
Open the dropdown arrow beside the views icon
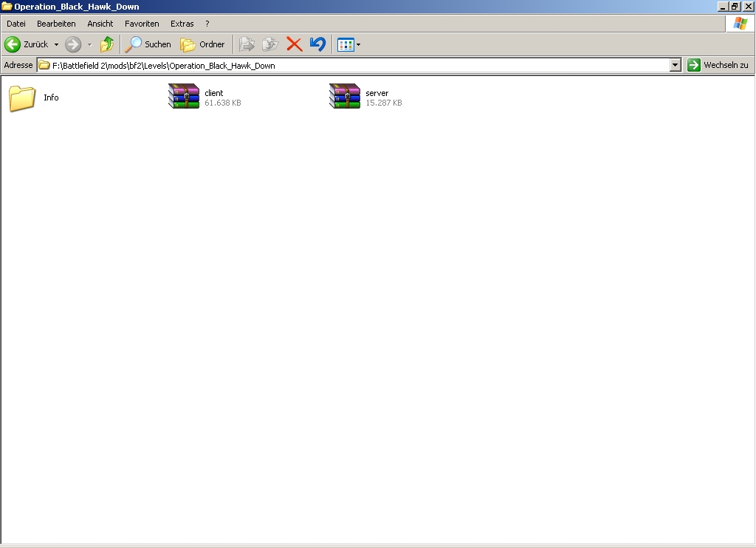coord(359,44)
